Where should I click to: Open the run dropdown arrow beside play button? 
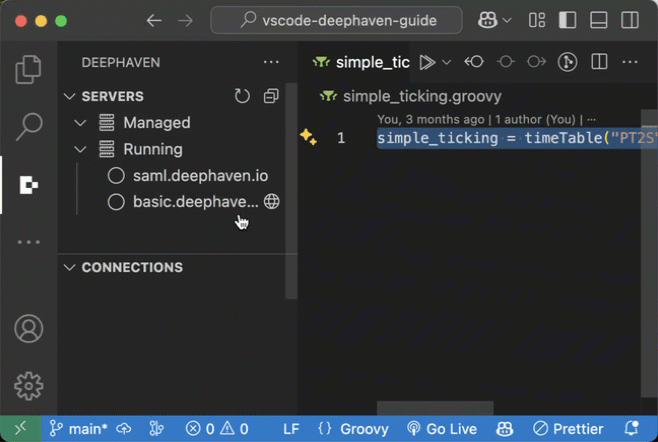(x=446, y=62)
